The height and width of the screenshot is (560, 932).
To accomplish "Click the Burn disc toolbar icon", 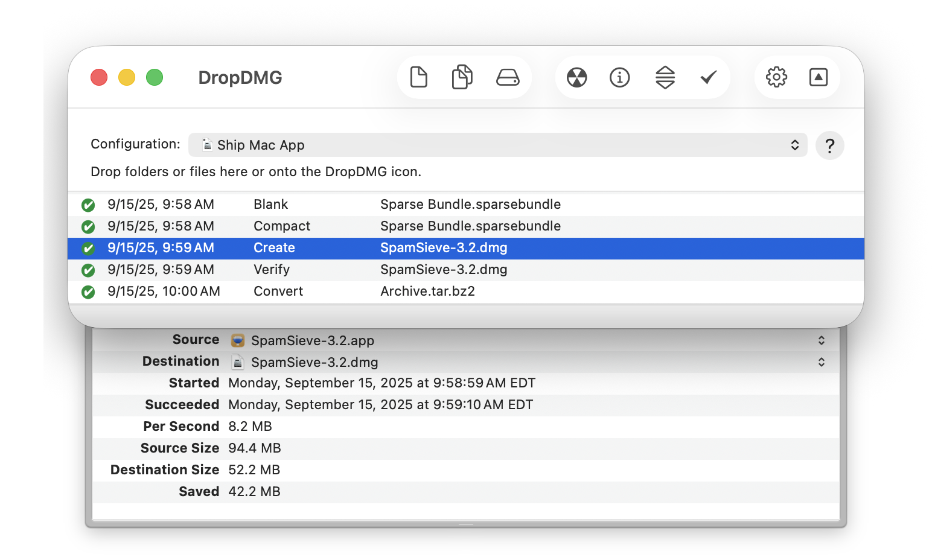I will coord(576,77).
